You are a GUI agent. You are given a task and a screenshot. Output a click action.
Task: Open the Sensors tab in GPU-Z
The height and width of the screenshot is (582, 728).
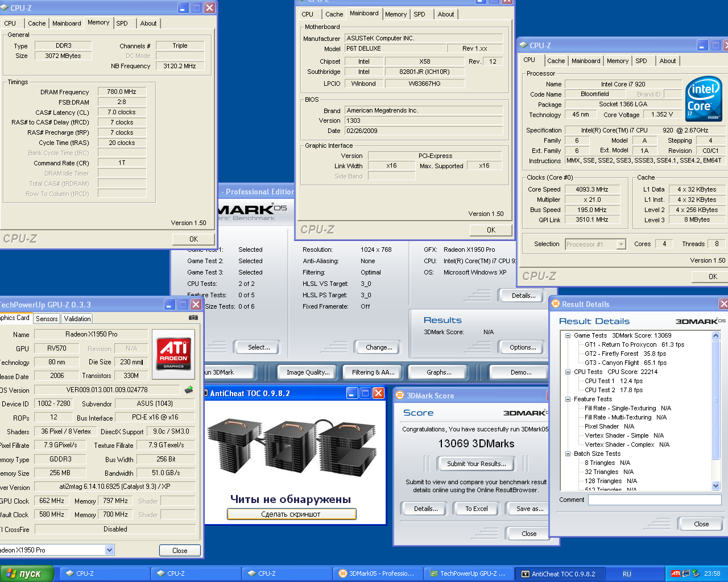tap(47, 319)
